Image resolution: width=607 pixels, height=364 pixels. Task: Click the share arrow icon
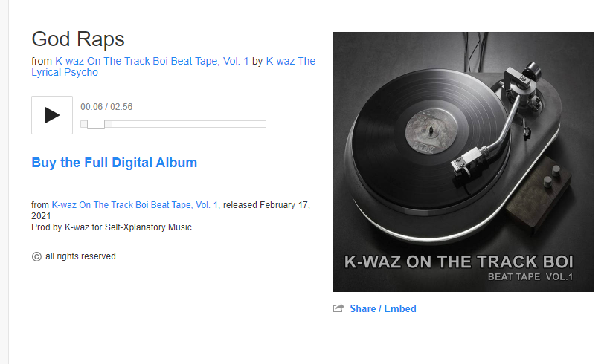point(338,308)
